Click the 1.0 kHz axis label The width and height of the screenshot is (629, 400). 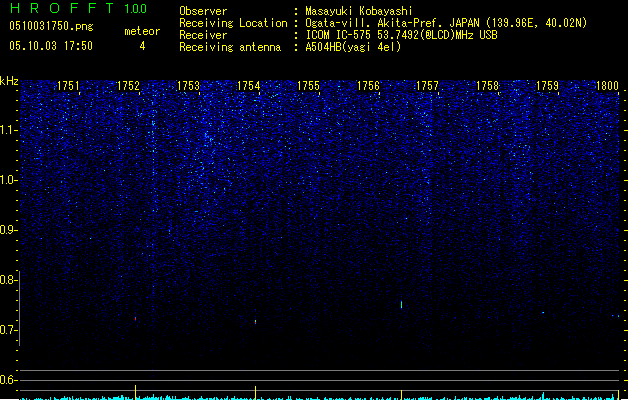(x=8, y=180)
